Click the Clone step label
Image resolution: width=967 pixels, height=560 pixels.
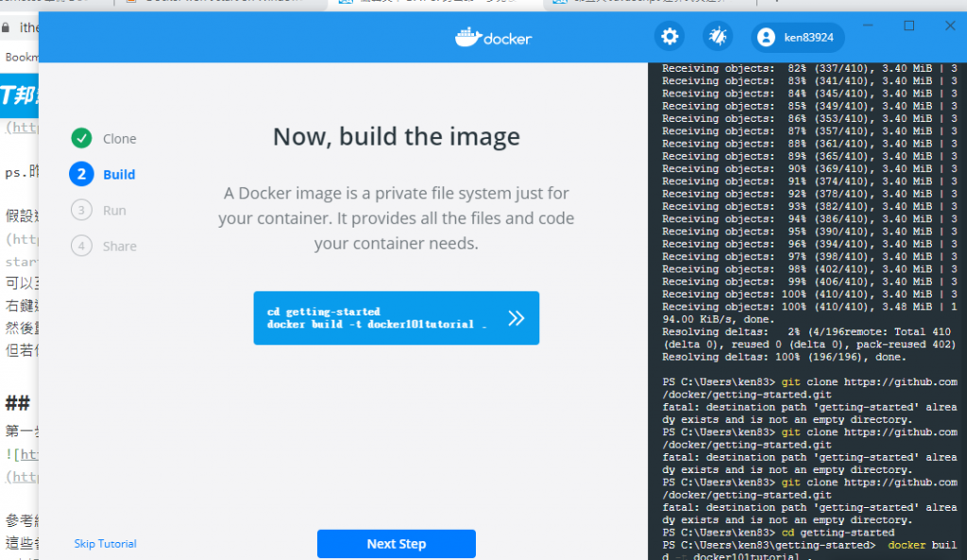click(x=120, y=139)
